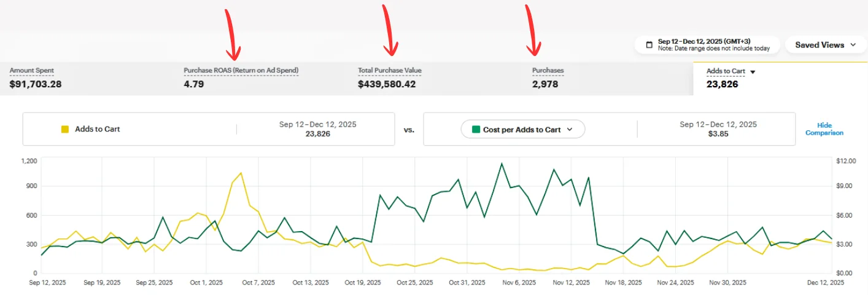Open the Saved Views dropdown
The width and height of the screenshot is (868, 295).
pyautogui.click(x=826, y=45)
